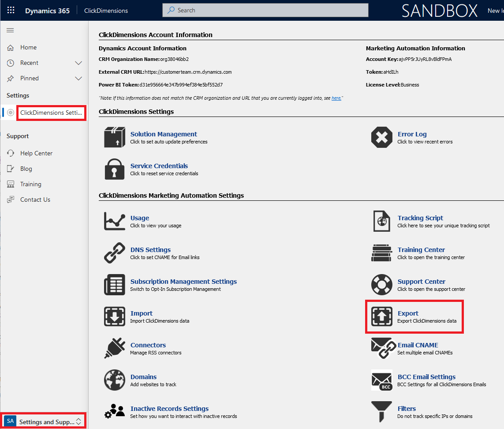The image size is (504, 429).
Task: Open the Export link
Action: (408, 313)
